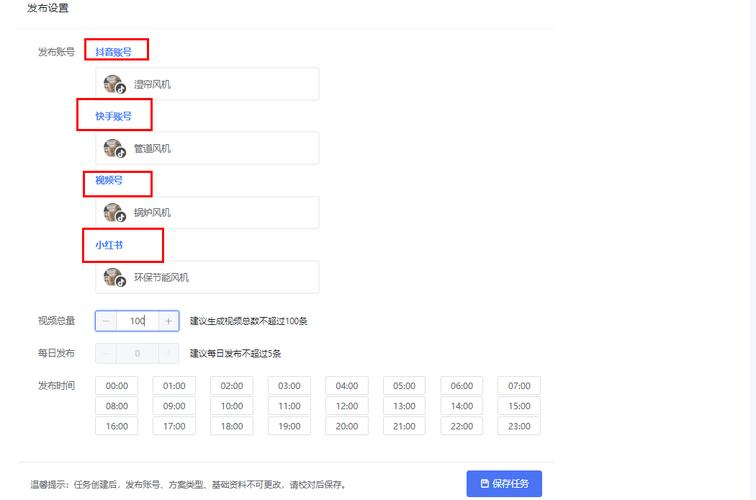Select the 11:00 publish time

tap(289, 406)
